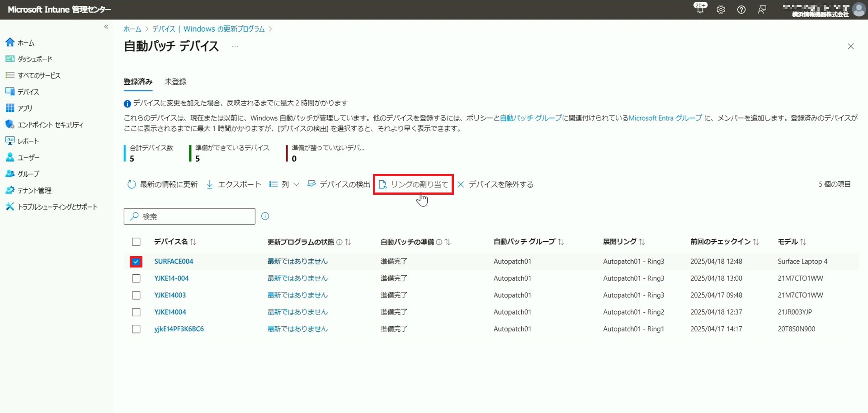
Task: Sort by モデル column
Action: point(792,242)
